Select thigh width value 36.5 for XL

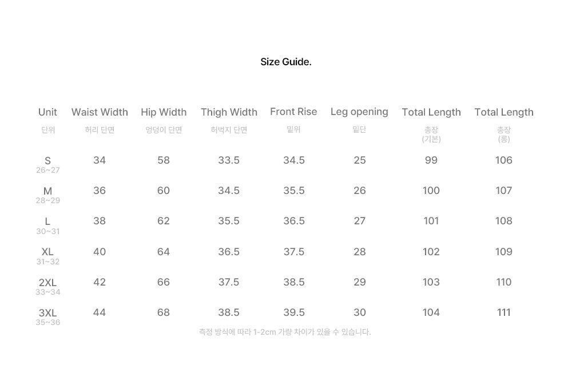pos(229,251)
